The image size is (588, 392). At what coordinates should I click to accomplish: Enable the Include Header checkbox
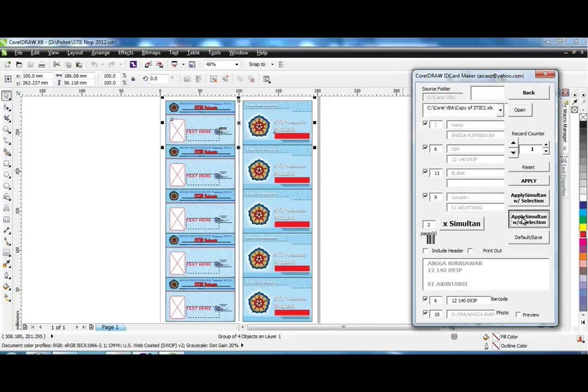[425, 250]
